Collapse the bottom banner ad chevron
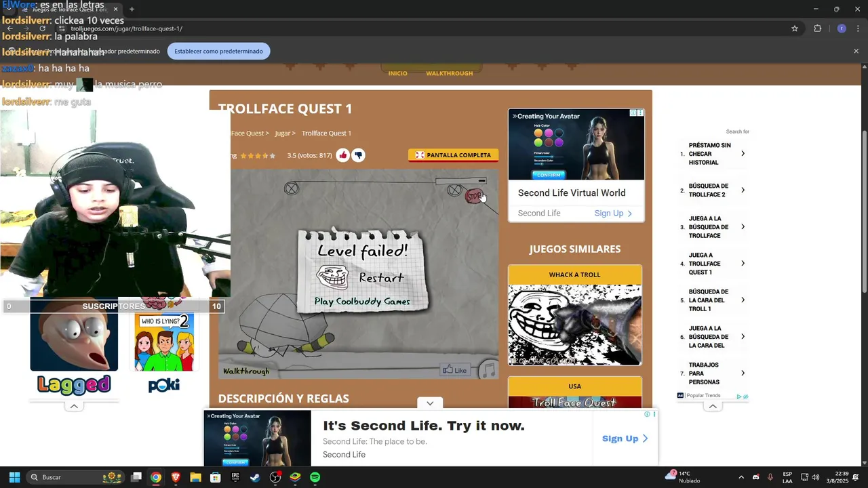 point(430,403)
